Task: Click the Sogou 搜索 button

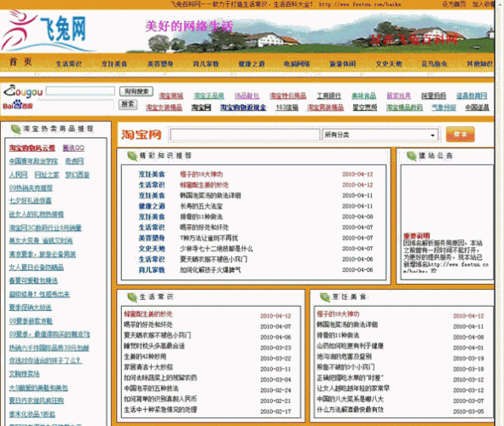Action: coord(136,91)
